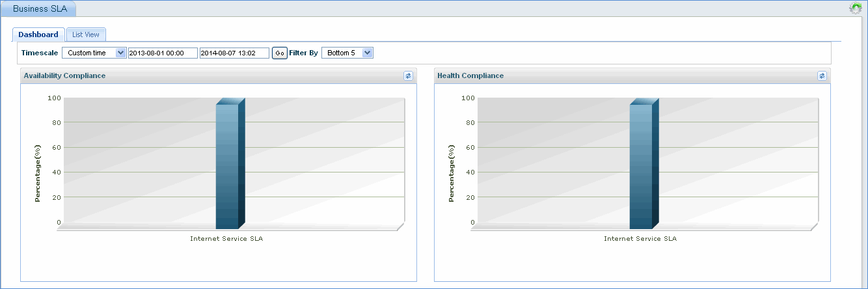Open the Filter By Bottom 5 dropdown
This screenshot has width=868, height=289.
(x=347, y=53)
